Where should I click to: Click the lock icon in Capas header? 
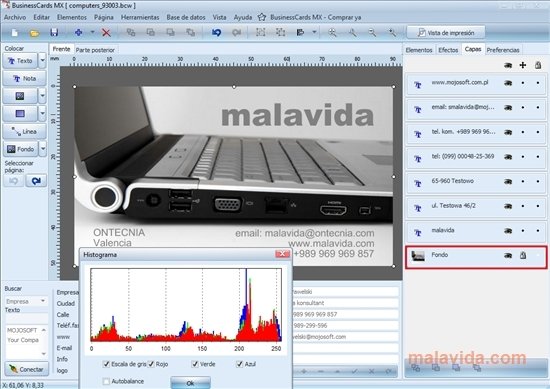[x=538, y=65]
